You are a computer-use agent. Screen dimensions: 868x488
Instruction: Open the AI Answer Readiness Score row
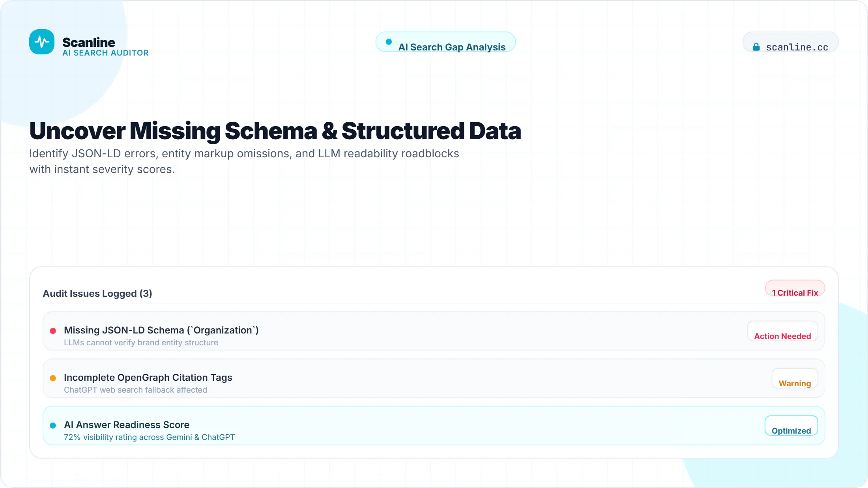(x=434, y=426)
